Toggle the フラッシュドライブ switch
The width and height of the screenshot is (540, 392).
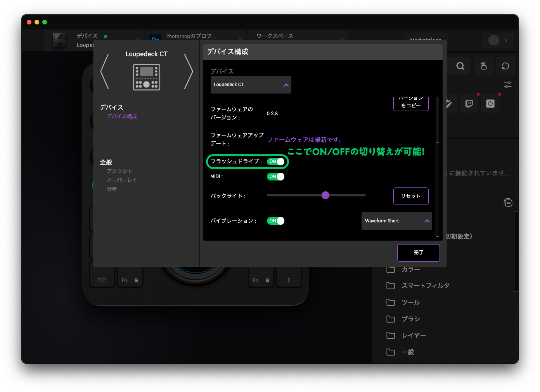276,161
